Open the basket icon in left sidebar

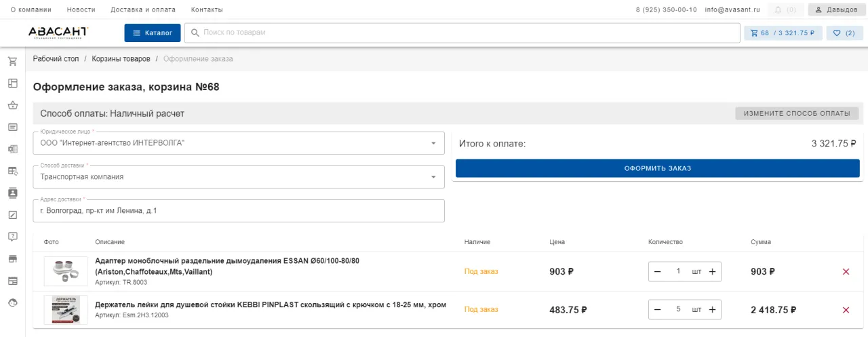pyautogui.click(x=12, y=105)
